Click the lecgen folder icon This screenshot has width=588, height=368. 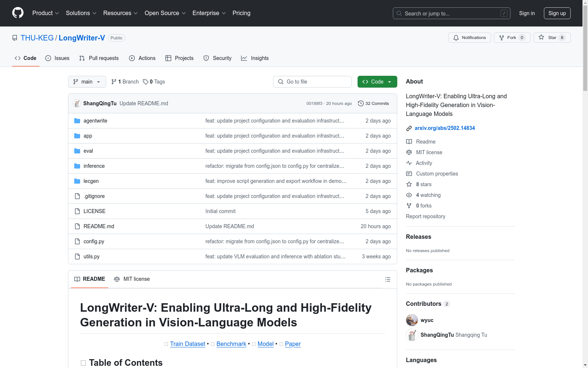[x=77, y=181]
